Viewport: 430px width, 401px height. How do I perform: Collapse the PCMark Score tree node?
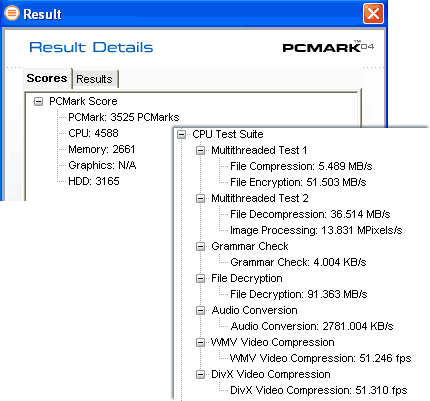pos(39,101)
